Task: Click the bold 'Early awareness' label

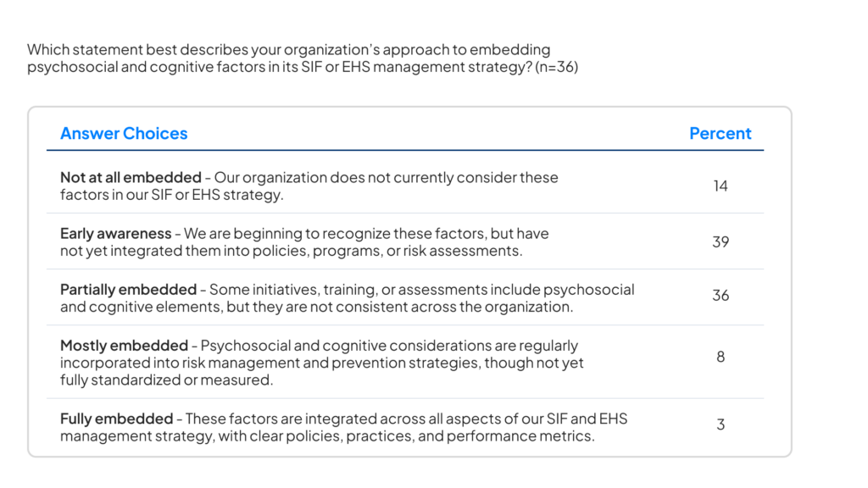Action: (x=115, y=234)
